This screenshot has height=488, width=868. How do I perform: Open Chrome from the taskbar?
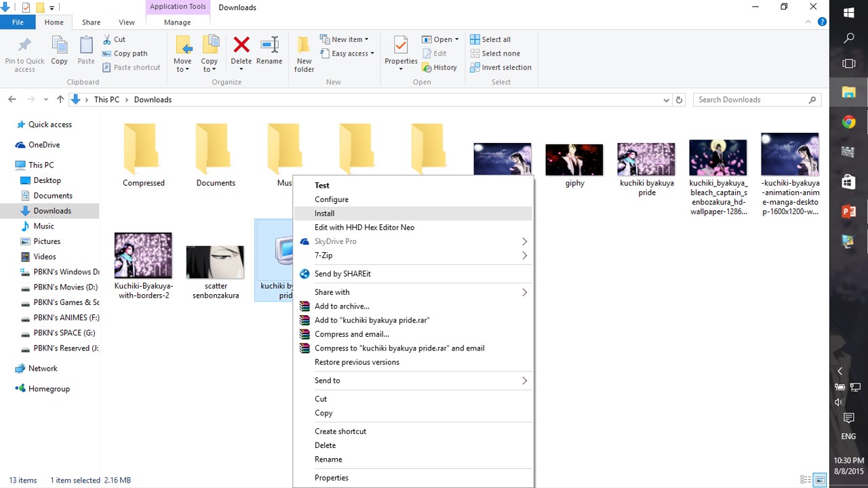click(848, 122)
